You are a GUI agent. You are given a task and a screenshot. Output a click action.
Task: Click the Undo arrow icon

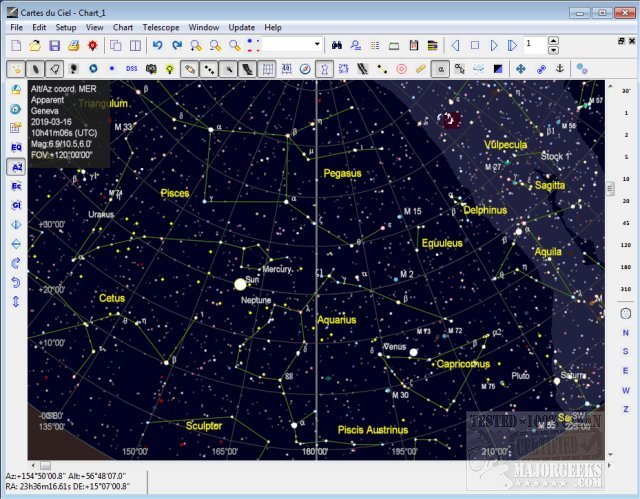pyautogui.click(x=157, y=46)
